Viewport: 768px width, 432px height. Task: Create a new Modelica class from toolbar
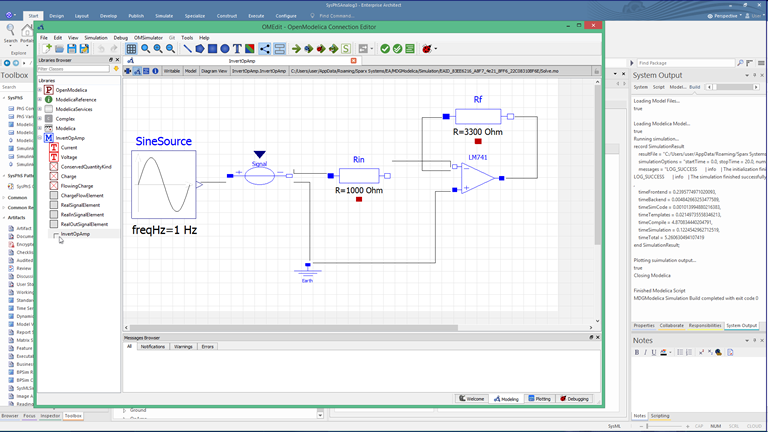point(47,48)
